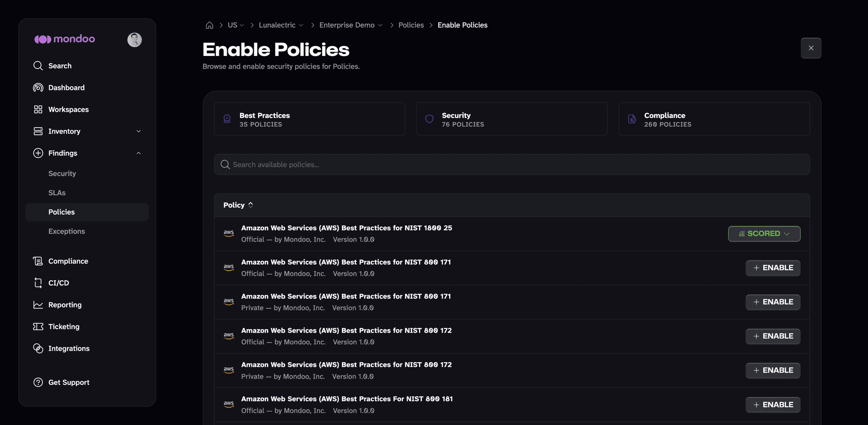Click AWS logo of NIST 800 181 row
This screenshot has height=425, width=868.
229,404
